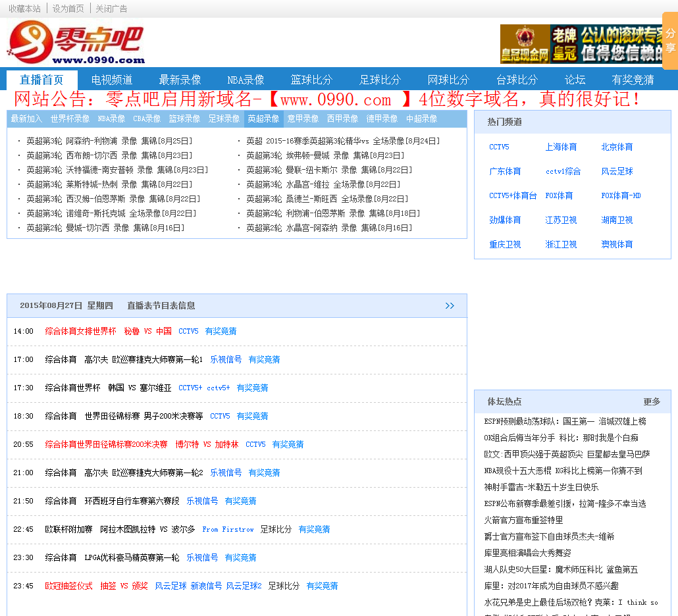This screenshot has height=616, width=678.
Task: Select the CBA录像 tab
Action: coord(147,119)
